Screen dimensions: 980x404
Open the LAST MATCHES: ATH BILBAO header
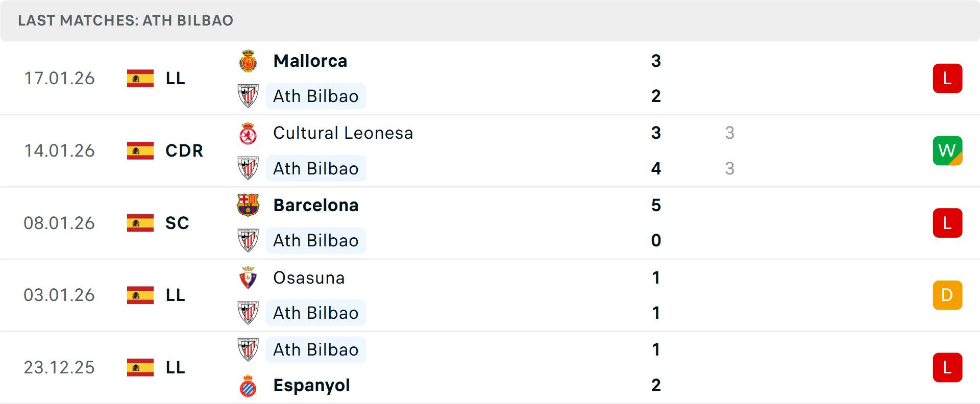125,20
